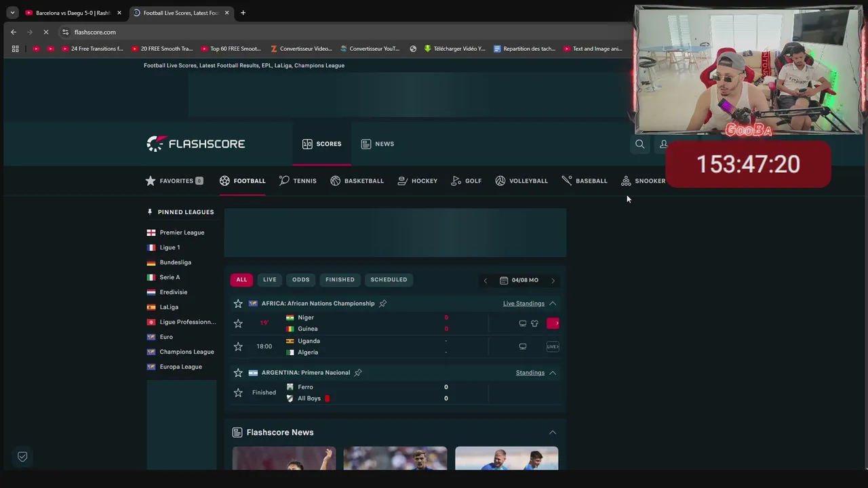Open Premier League pinned league
The height and width of the screenshot is (488, 868).
coord(182,232)
